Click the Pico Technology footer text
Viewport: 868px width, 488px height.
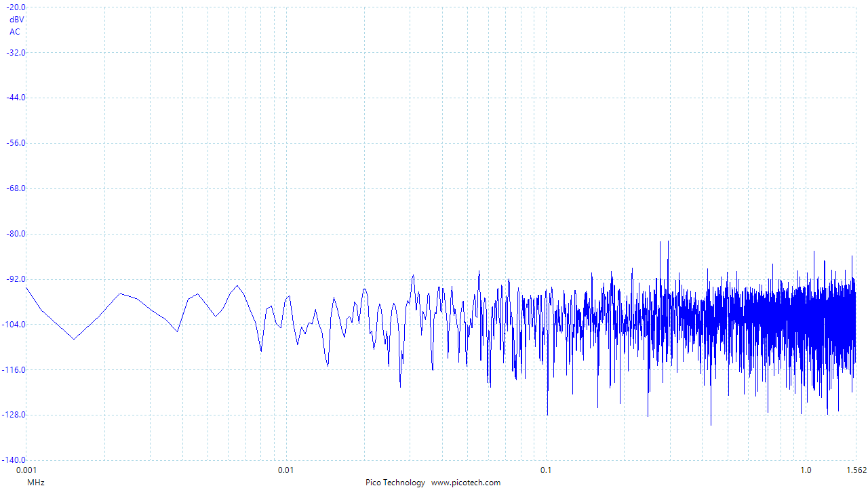[395, 483]
